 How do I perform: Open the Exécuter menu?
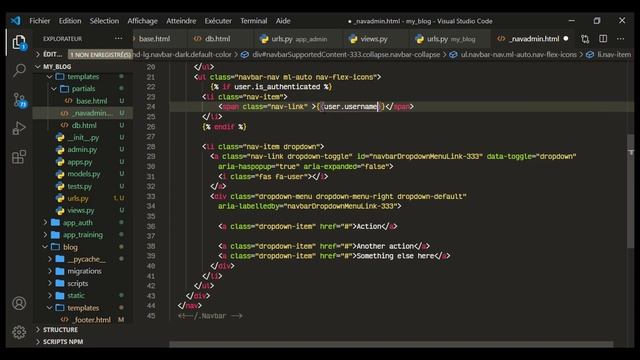pos(218,21)
